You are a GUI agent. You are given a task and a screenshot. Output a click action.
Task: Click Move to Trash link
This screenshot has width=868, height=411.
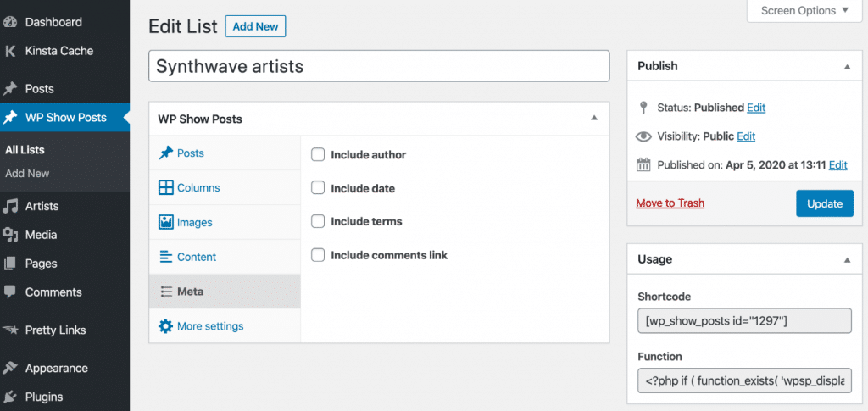coord(670,203)
